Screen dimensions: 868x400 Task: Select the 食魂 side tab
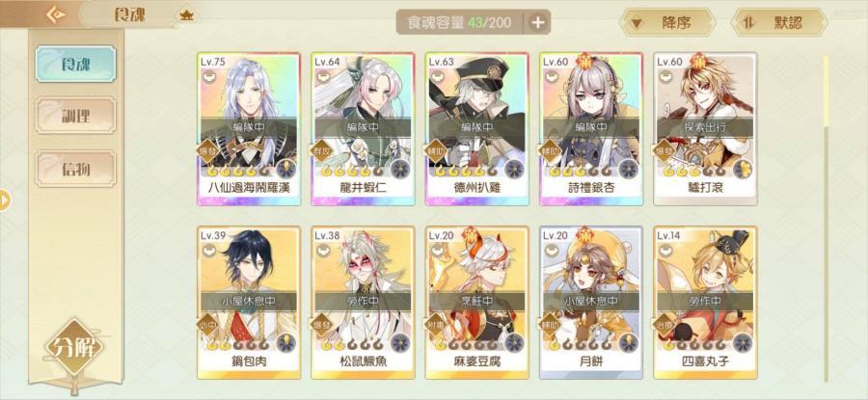[x=76, y=65]
